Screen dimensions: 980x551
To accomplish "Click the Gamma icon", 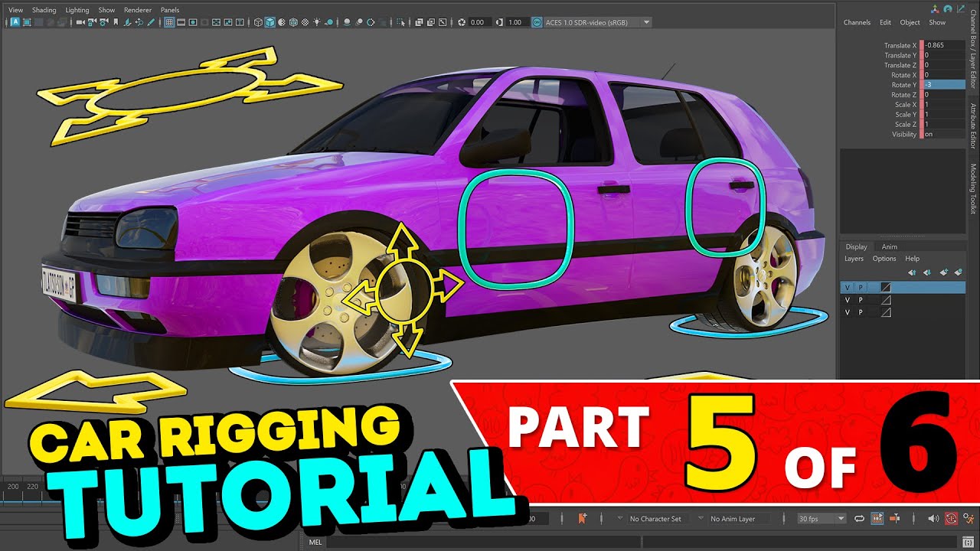I will [499, 22].
